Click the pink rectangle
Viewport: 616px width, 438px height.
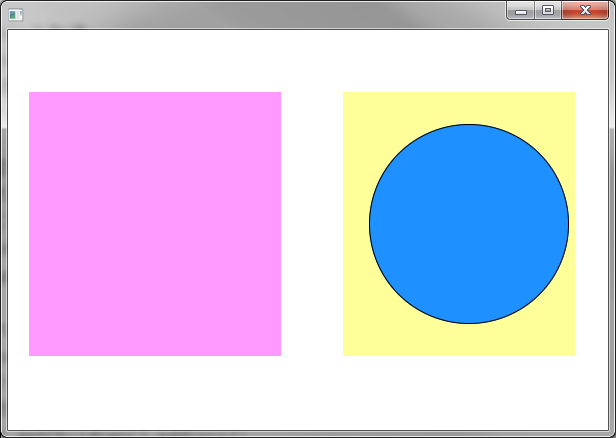[155, 224]
